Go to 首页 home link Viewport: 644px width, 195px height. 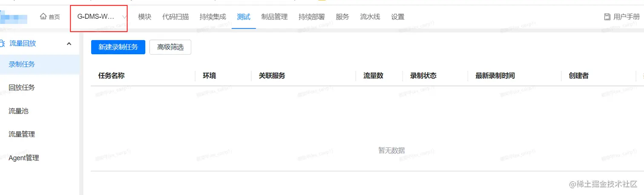click(50, 17)
